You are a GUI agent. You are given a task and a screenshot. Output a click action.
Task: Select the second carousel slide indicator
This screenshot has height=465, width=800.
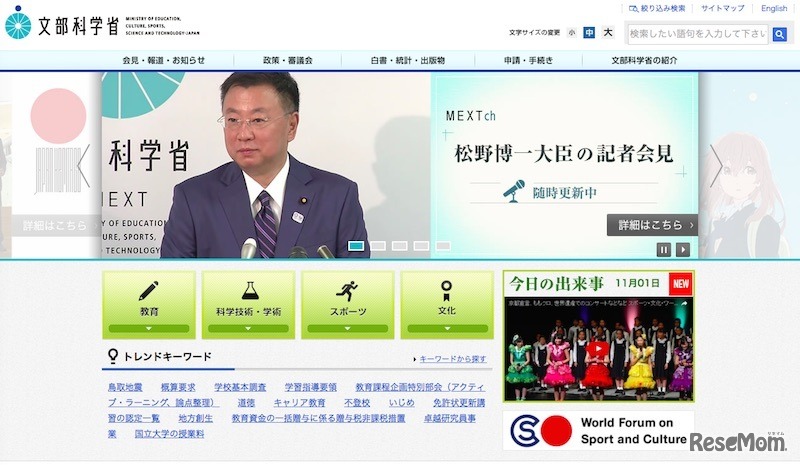pos(378,246)
